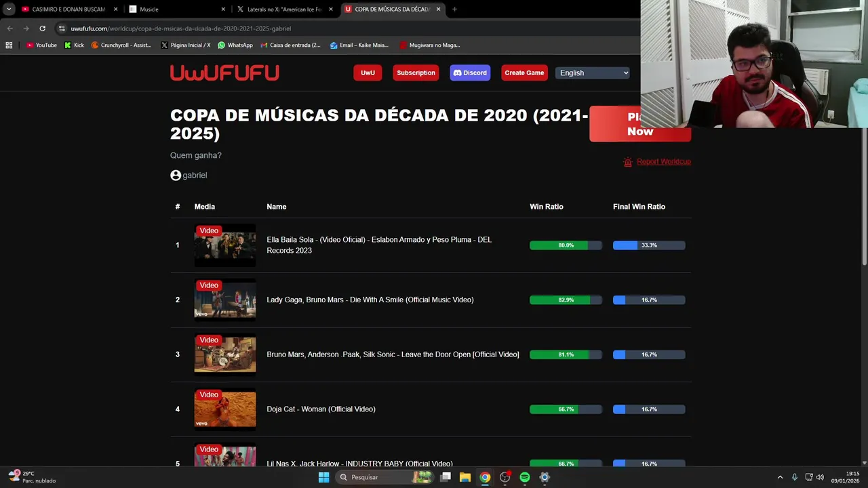
Task: Click the Chrome icon on the taskbar
Action: click(x=485, y=477)
